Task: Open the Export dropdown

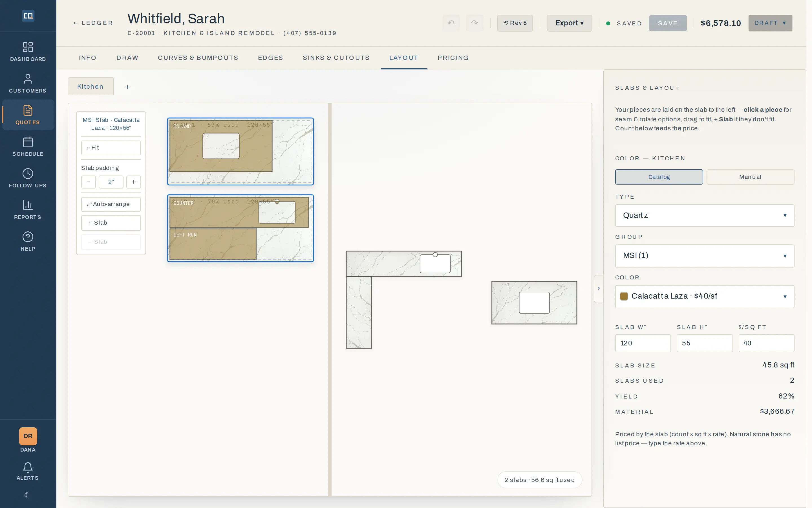Action: [569, 23]
